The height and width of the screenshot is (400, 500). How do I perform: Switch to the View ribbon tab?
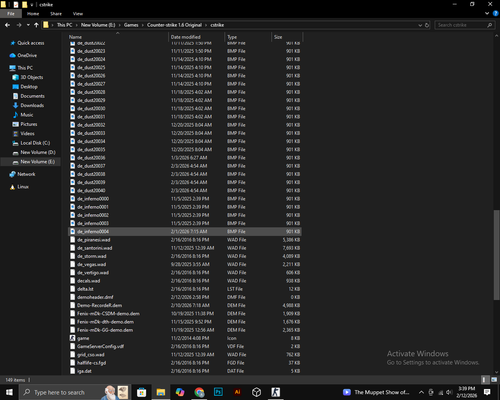(78, 14)
